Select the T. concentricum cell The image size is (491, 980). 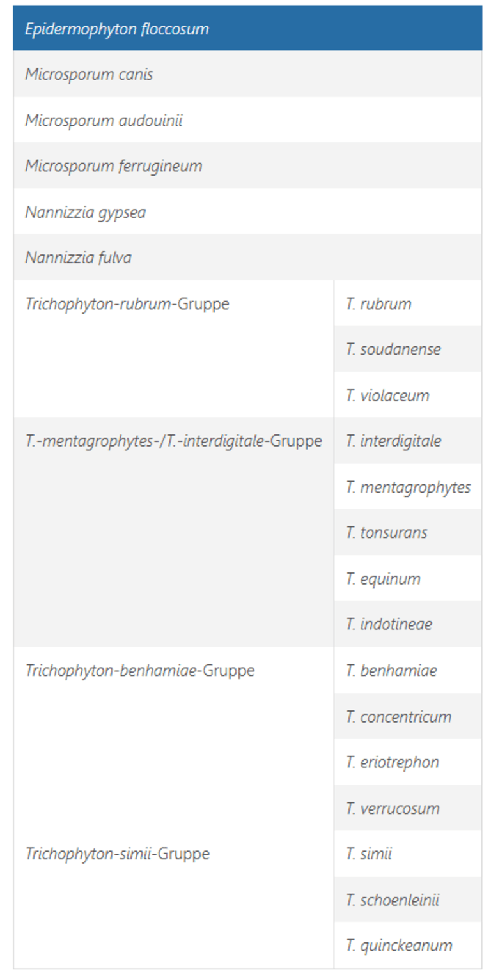(x=398, y=716)
